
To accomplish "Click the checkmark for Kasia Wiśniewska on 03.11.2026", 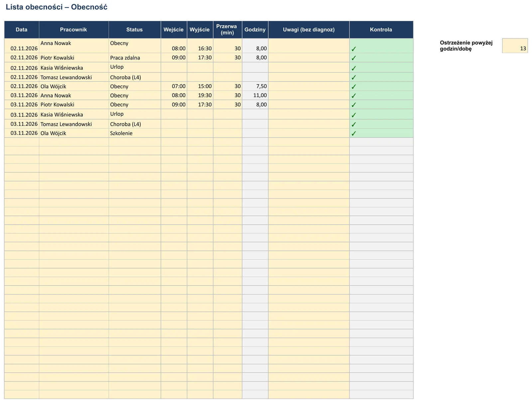I will click(x=354, y=115).
